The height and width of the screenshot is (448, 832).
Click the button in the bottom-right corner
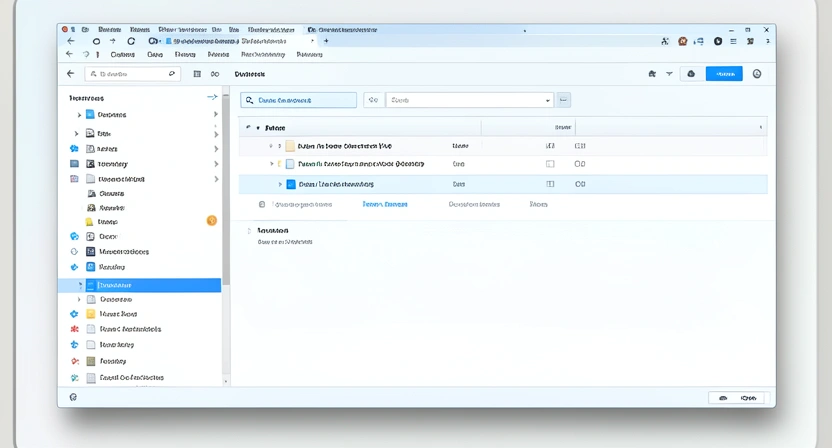pyautogui.click(x=736, y=398)
